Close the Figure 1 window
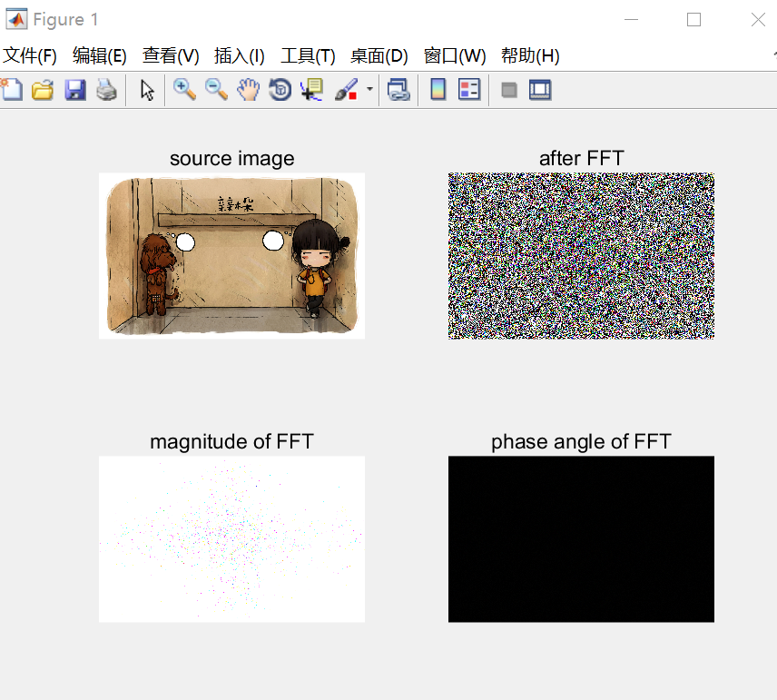 [x=758, y=20]
